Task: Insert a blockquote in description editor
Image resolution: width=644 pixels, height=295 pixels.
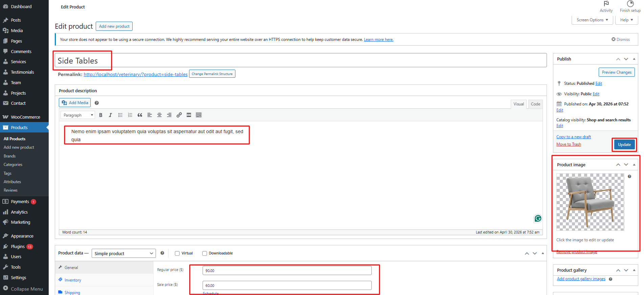Action: click(140, 115)
